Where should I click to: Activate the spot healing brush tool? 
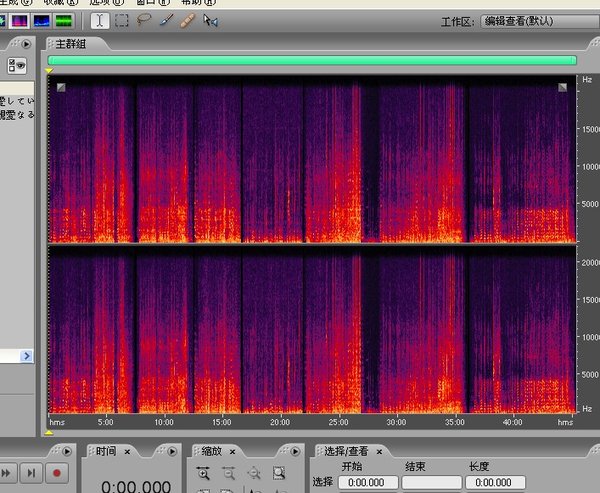point(186,20)
